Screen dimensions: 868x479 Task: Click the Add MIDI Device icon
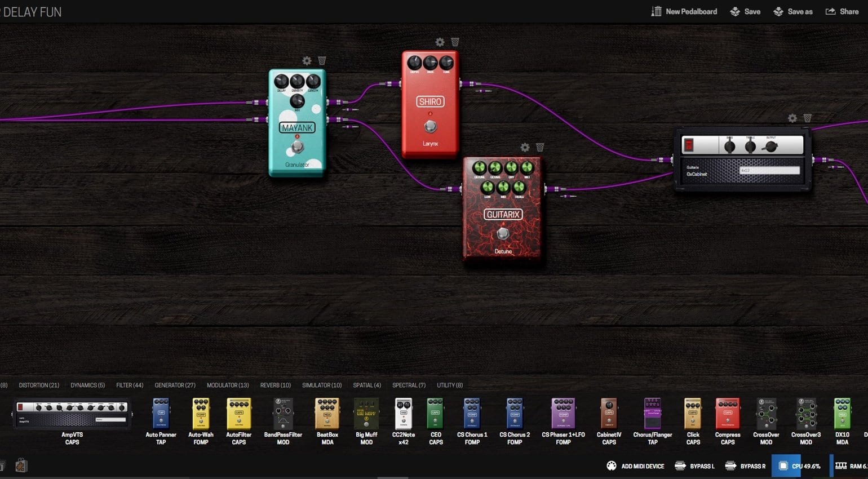tap(612, 466)
